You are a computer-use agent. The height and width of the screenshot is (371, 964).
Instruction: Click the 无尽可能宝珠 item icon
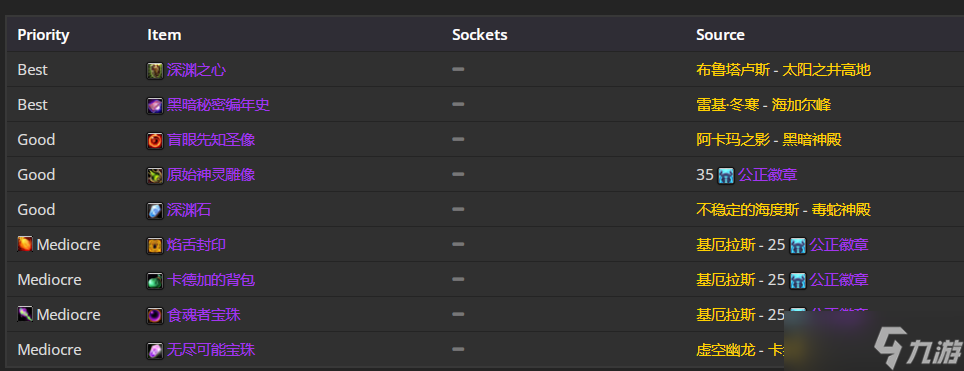coord(155,351)
